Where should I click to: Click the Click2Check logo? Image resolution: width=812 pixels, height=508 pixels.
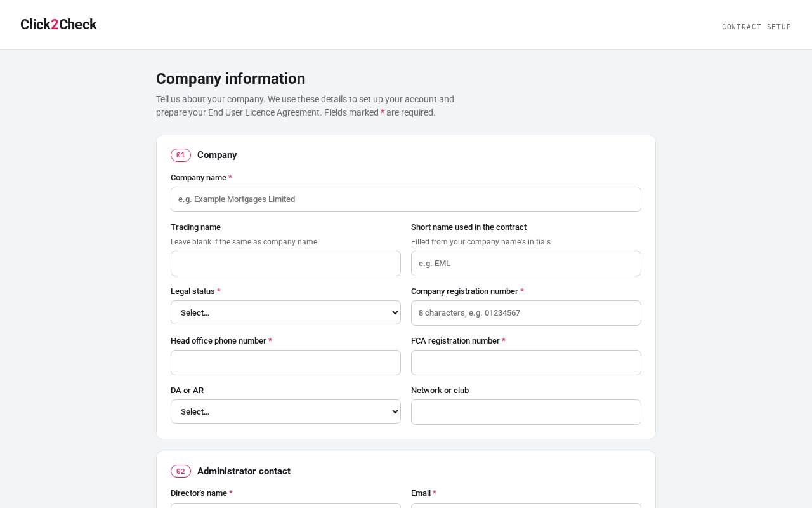(58, 24)
